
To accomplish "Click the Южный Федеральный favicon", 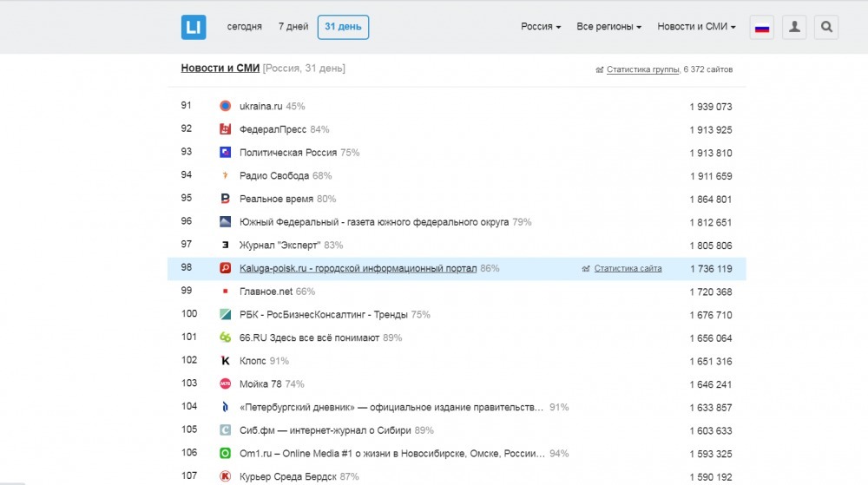I will coord(226,222).
